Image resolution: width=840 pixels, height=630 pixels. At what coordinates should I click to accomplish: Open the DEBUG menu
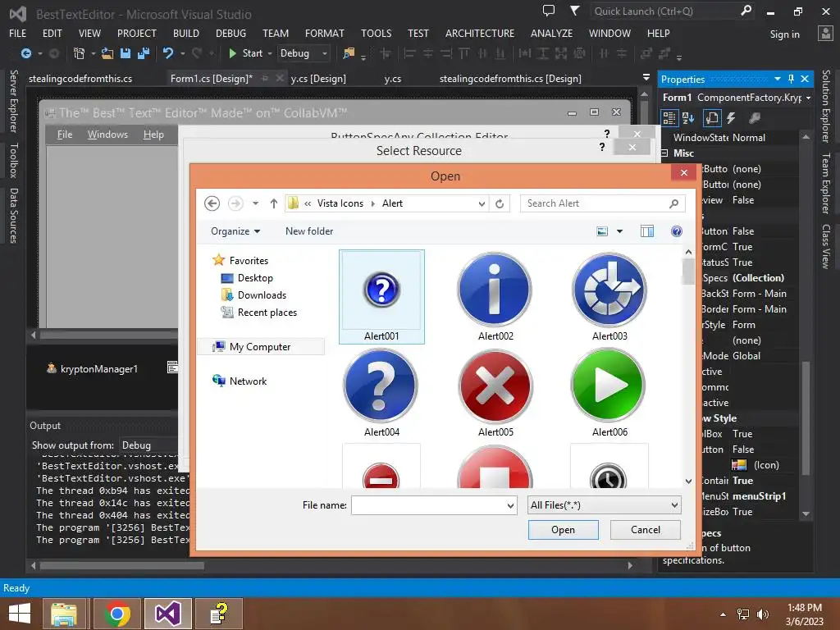pos(231,33)
